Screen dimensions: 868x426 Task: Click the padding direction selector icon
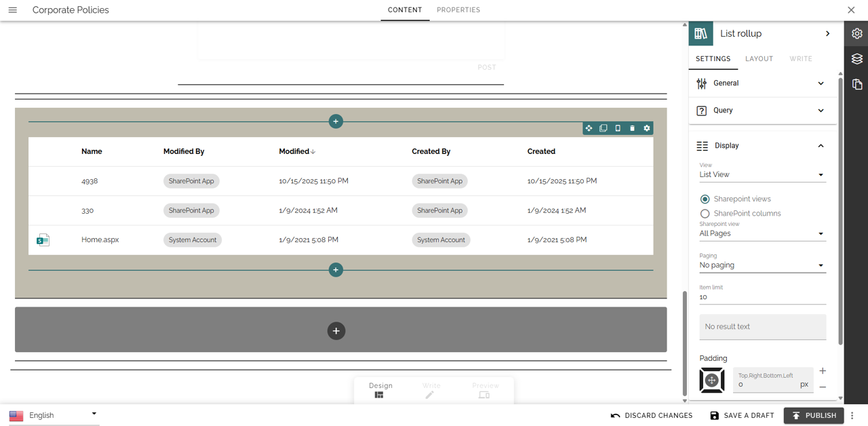712,381
